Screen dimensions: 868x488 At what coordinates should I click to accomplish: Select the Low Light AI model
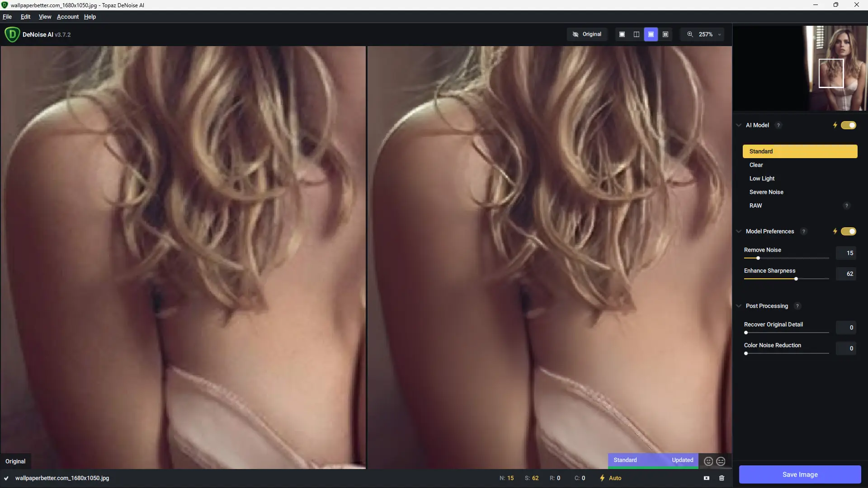762,178
